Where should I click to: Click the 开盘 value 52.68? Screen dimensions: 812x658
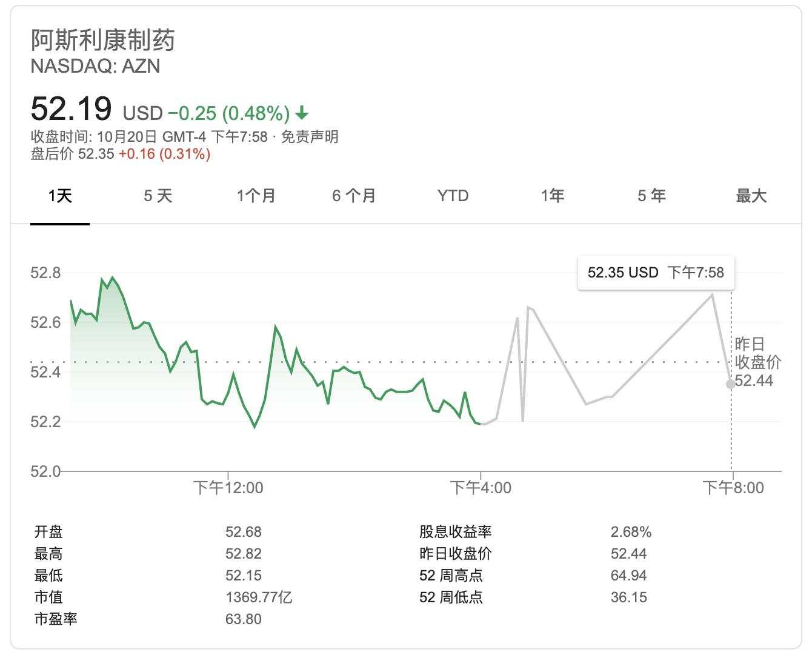click(244, 532)
